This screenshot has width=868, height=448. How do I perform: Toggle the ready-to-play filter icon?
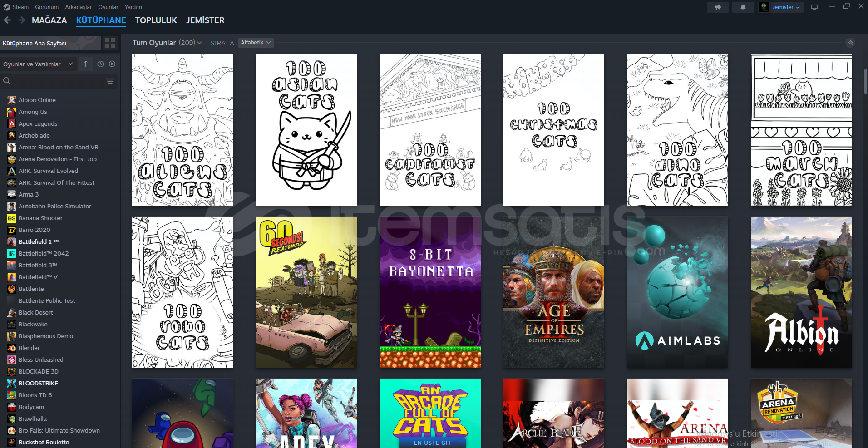112,64
